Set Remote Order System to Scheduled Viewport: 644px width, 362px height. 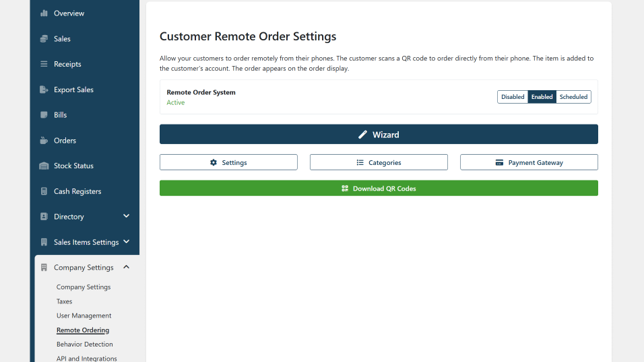coord(573,97)
